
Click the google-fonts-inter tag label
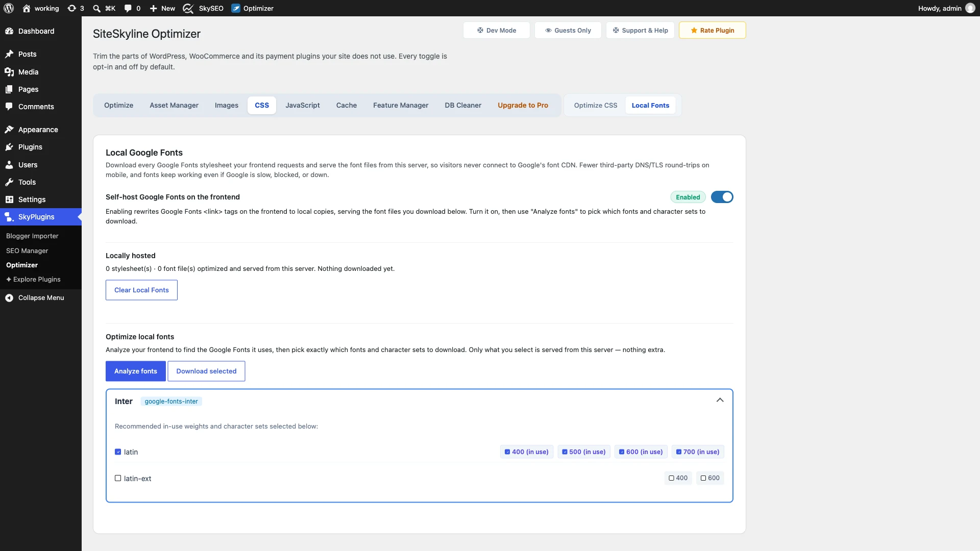171,402
